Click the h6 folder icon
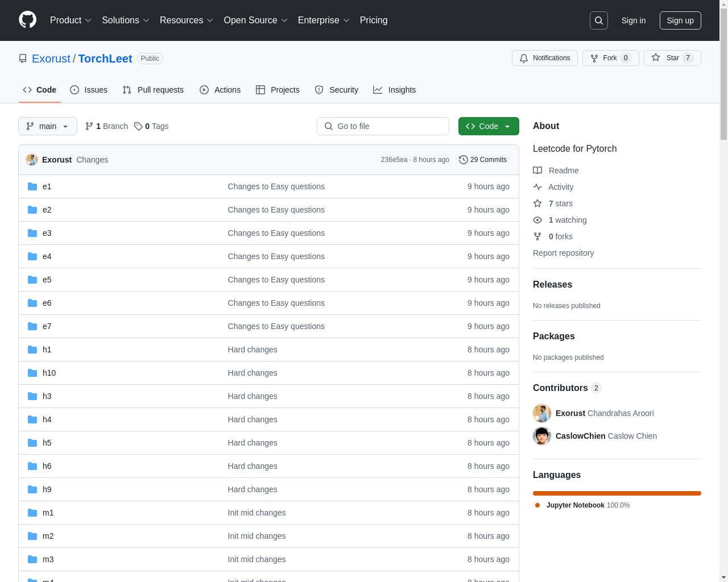728x582 pixels. (x=32, y=466)
